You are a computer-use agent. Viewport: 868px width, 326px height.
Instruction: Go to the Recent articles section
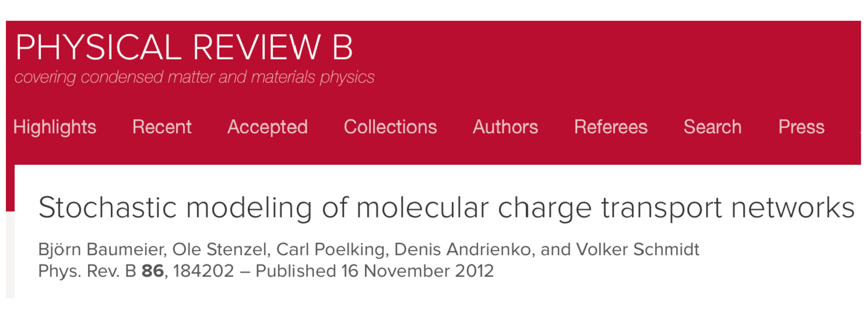click(x=162, y=127)
